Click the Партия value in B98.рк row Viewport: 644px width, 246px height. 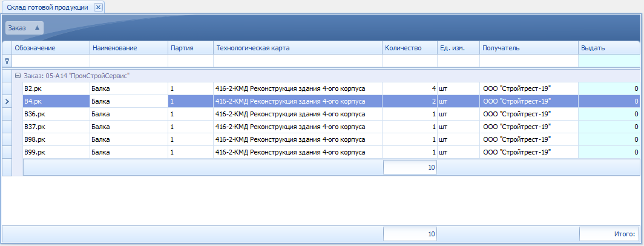(191, 139)
